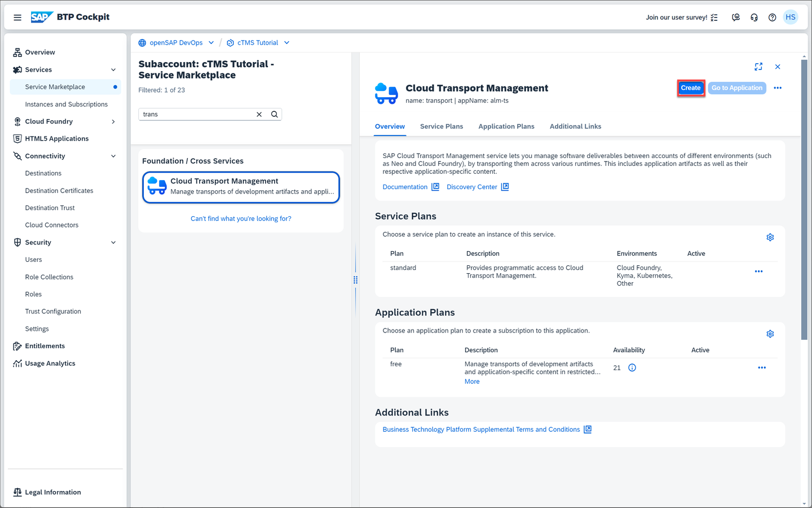
Task: Open the openSAP DevOps breadcrumb dropdown
Action: (211, 43)
